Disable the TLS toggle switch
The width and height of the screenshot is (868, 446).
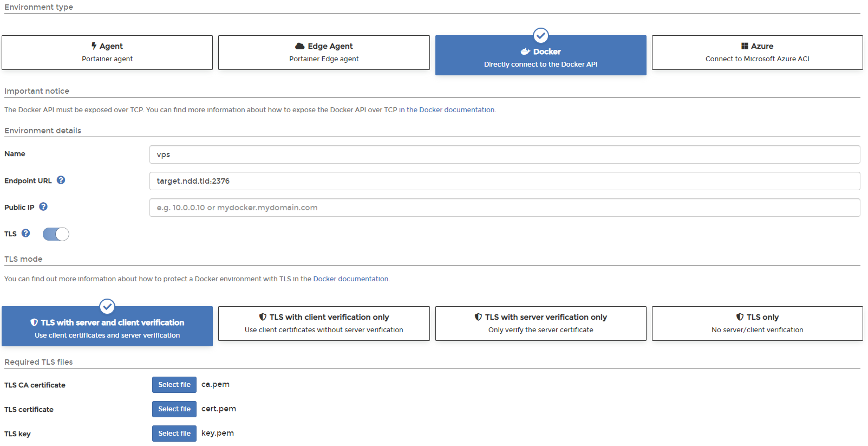point(56,234)
